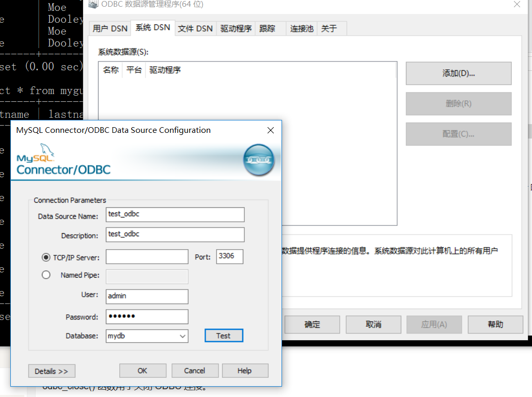Click the Password field

pos(147,316)
